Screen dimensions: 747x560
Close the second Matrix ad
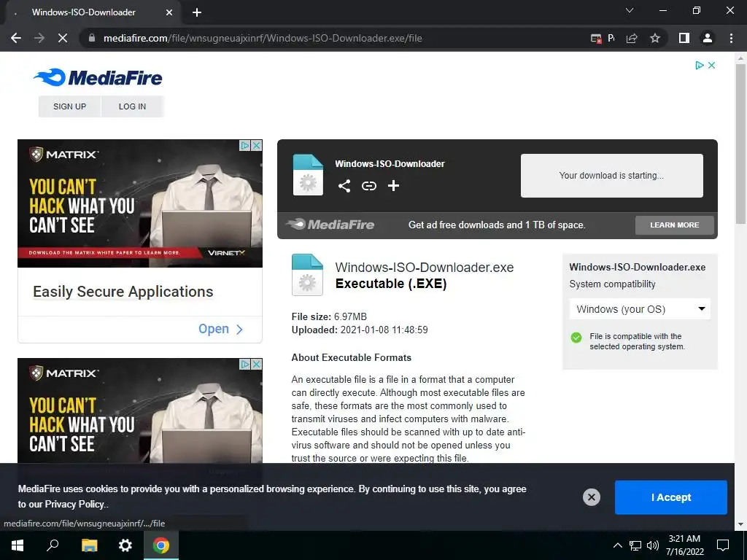(x=256, y=365)
